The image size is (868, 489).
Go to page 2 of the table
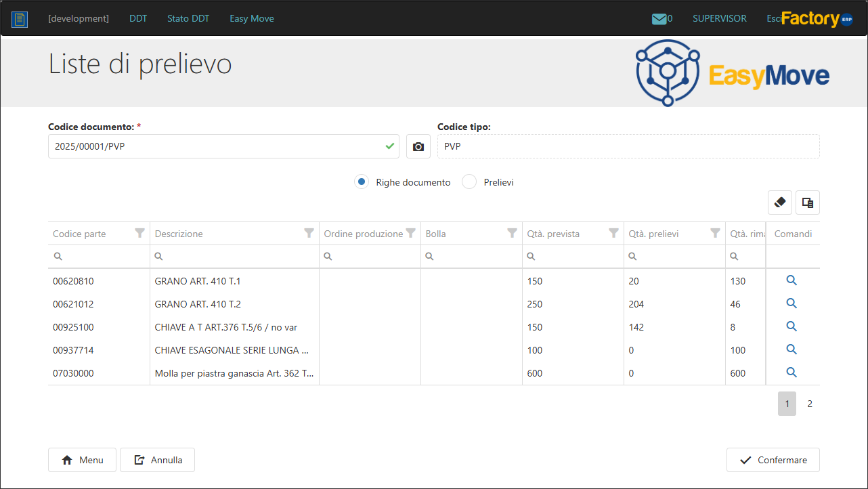point(810,404)
